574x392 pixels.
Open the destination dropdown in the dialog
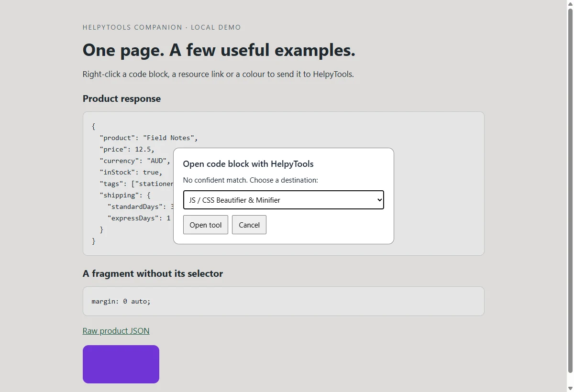[283, 200]
